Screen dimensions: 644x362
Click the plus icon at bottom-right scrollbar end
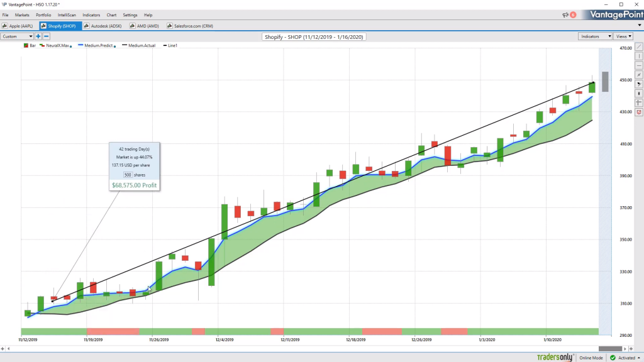coord(631,349)
